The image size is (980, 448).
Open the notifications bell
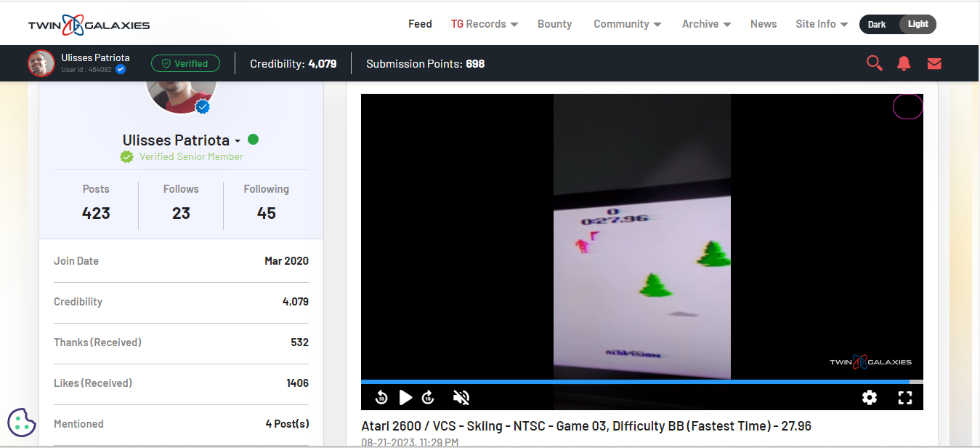tap(904, 63)
